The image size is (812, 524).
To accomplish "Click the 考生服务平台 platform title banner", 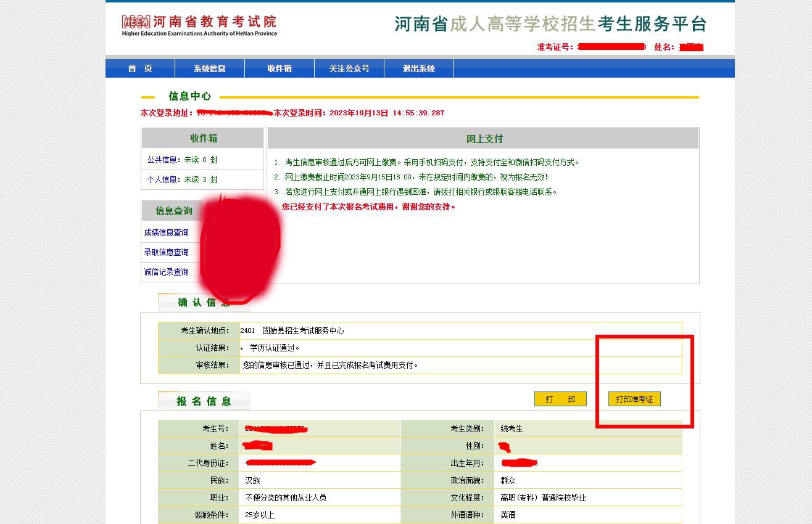I will (x=550, y=25).
